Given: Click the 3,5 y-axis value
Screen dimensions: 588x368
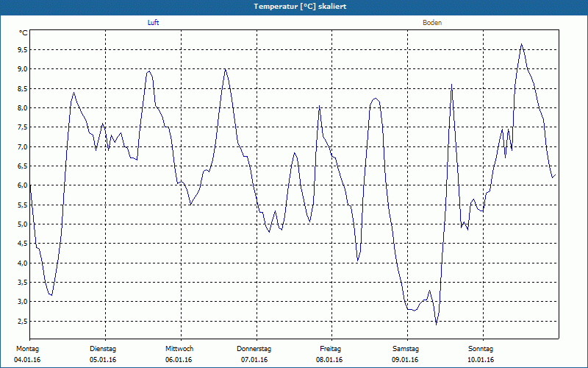Looking at the screenshot, I should tap(24, 283).
